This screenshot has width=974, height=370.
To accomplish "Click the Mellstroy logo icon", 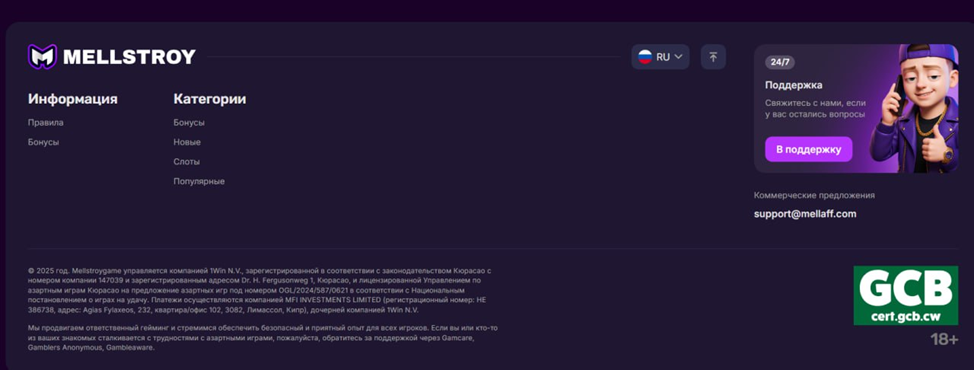I will 42,56.
